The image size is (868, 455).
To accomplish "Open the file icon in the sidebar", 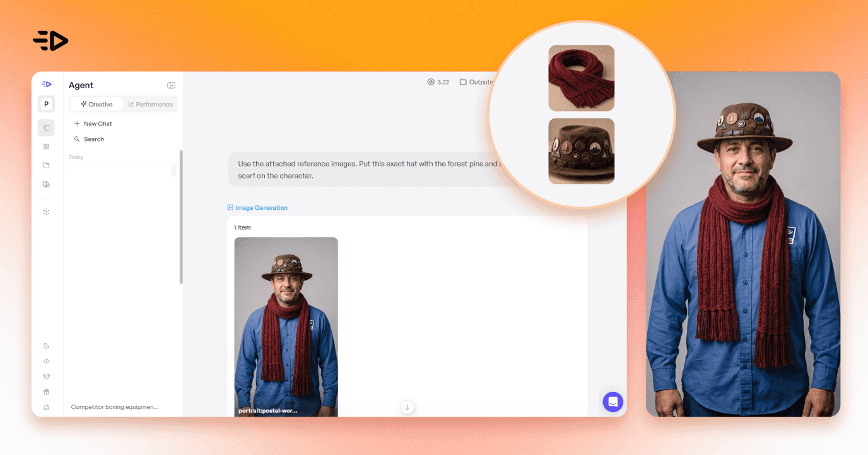I will pyautogui.click(x=46, y=165).
